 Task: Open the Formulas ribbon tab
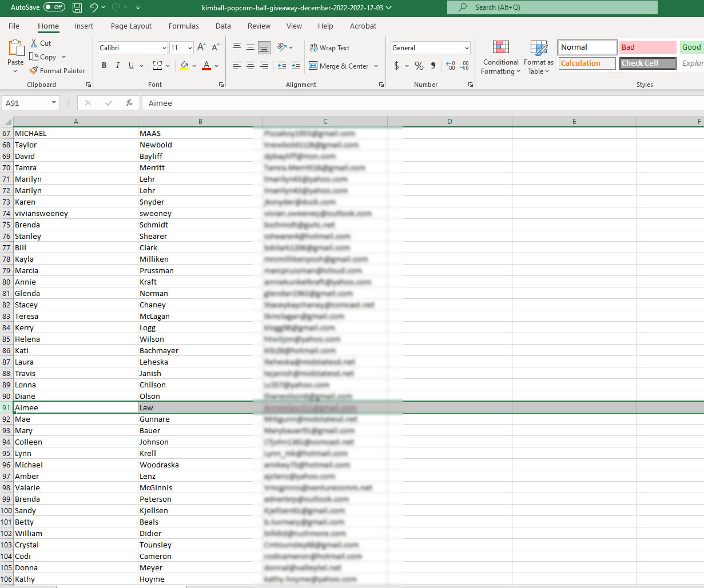(184, 26)
